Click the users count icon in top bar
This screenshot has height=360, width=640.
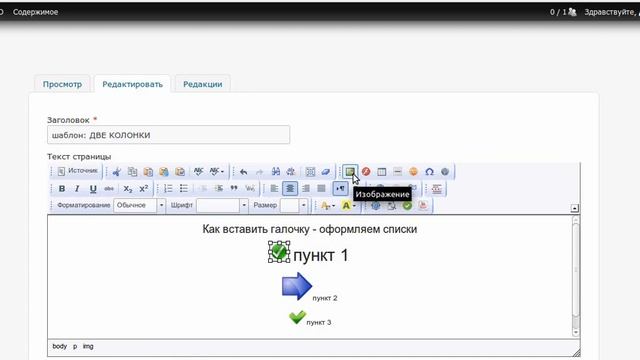tap(572, 12)
